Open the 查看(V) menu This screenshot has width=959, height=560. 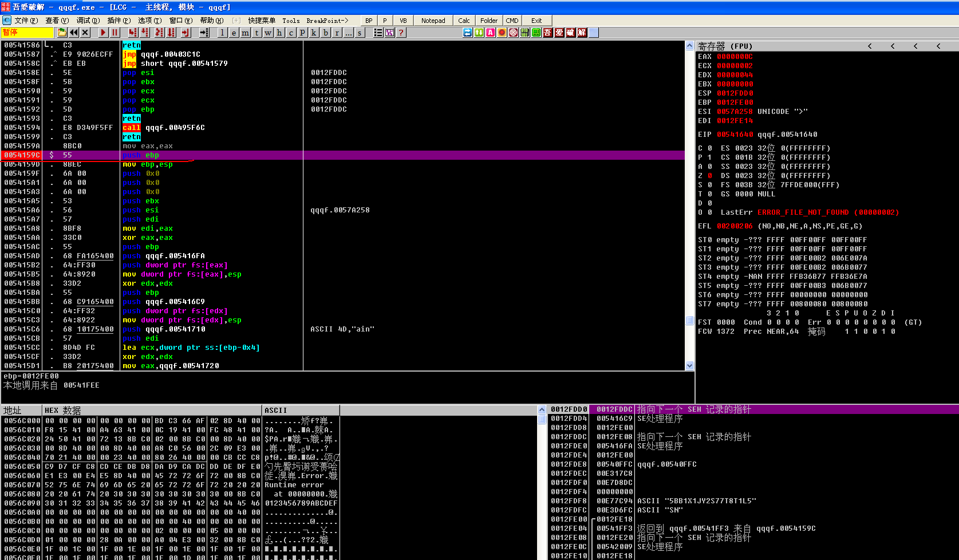click(x=57, y=21)
